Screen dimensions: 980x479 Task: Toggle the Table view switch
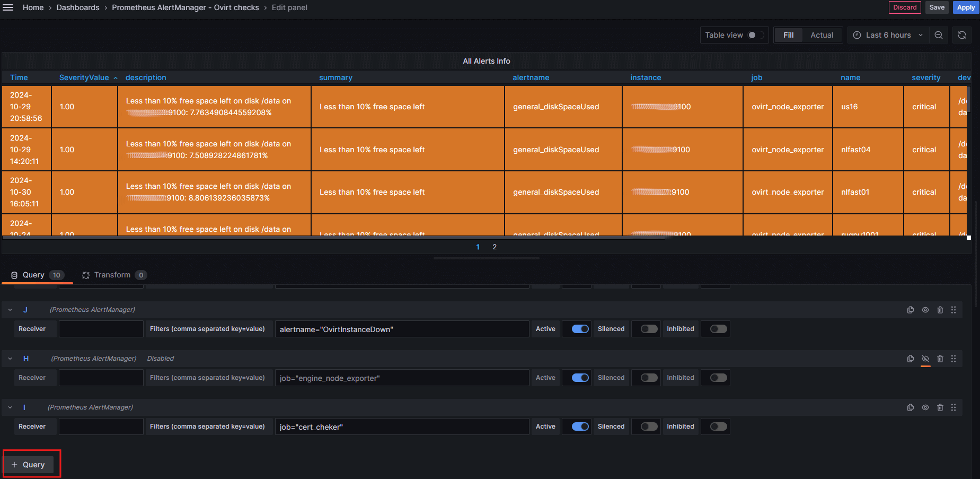[755, 35]
